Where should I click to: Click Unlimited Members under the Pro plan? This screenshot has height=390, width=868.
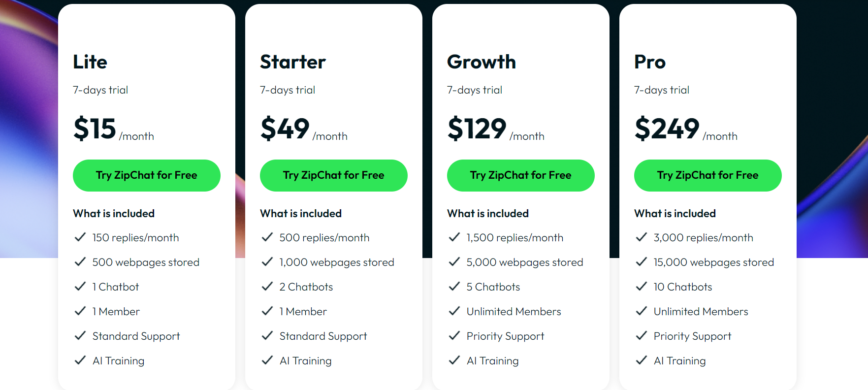tap(700, 311)
